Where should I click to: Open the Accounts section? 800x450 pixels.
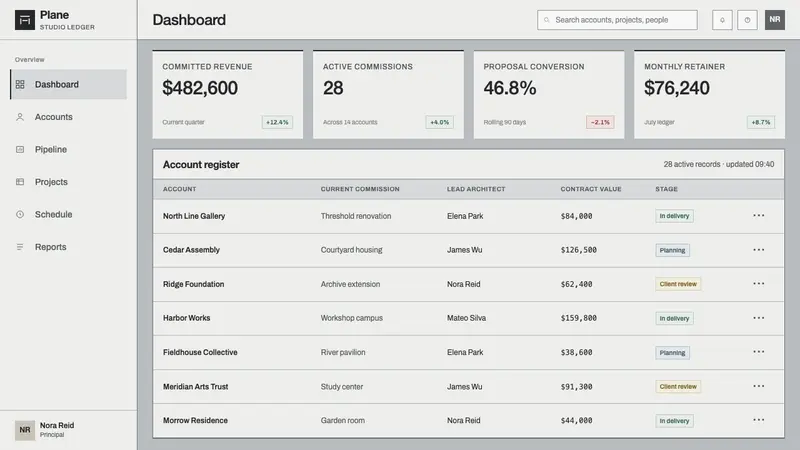pyautogui.click(x=68, y=117)
